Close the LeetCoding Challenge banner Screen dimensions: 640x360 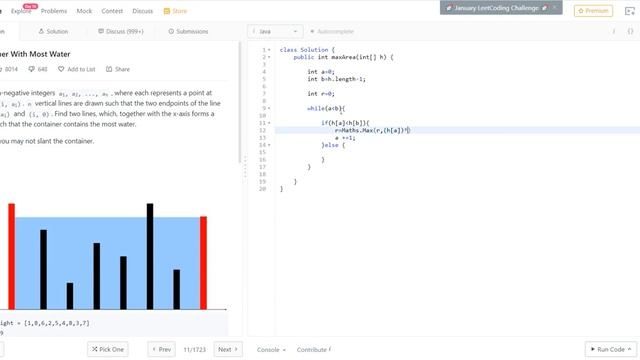[x=555, y=7]
